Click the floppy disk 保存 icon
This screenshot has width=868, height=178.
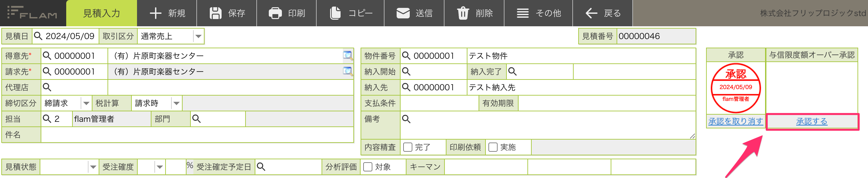(216, 13)
